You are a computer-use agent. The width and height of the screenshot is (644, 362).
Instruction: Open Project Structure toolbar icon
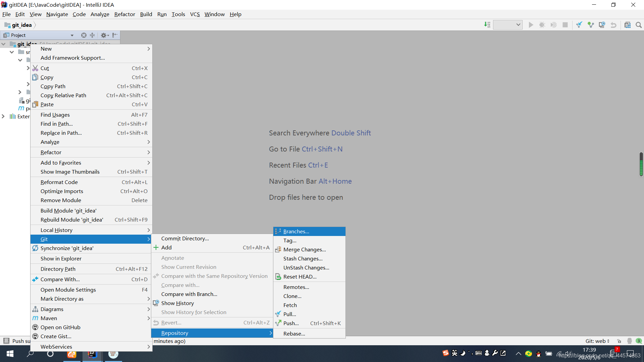click(628, 25)
